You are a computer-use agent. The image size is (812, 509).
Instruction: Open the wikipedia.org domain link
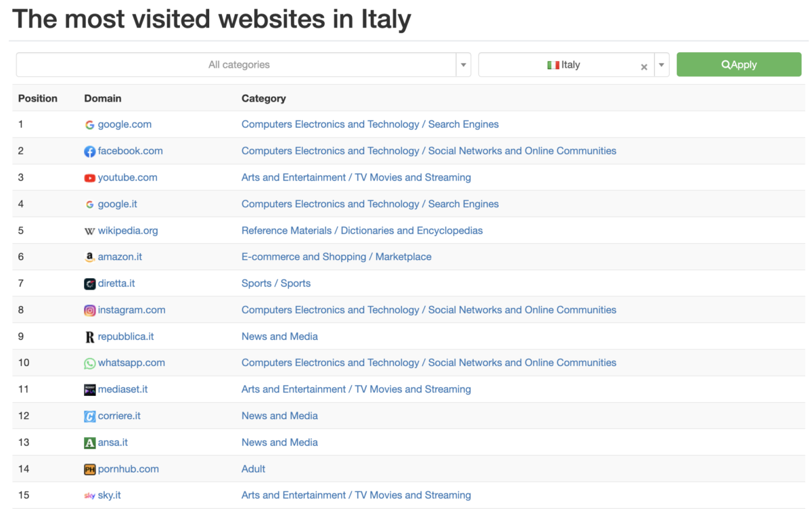tap(128, 231)
